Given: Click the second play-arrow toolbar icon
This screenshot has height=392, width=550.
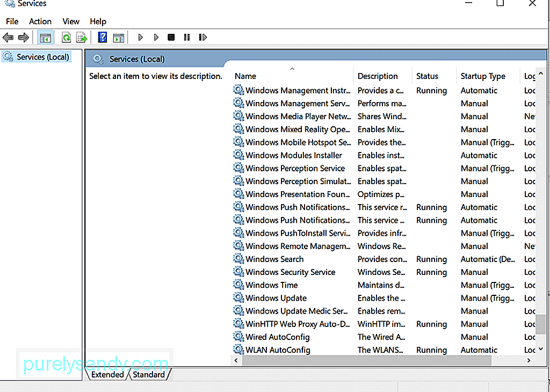Looking at the screenshot, I should click(156, 37).
